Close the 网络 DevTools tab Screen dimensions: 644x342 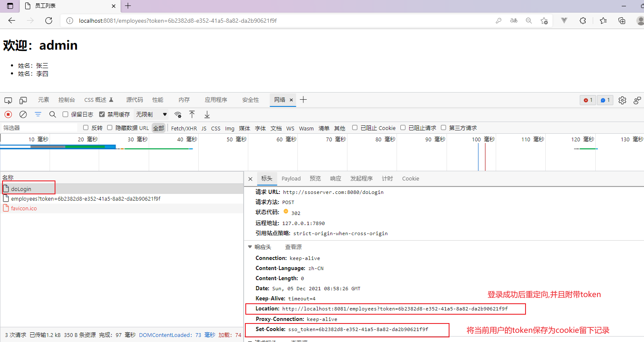coord(291,100)
